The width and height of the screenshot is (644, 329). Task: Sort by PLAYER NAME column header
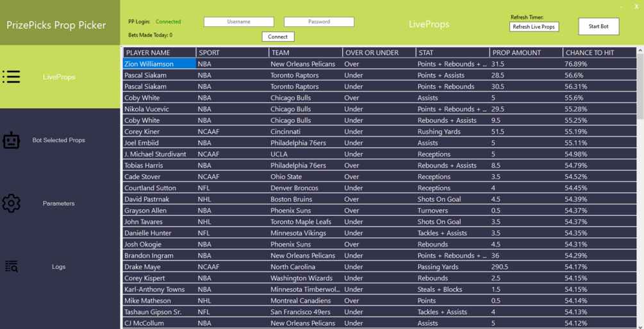point(160,52)
